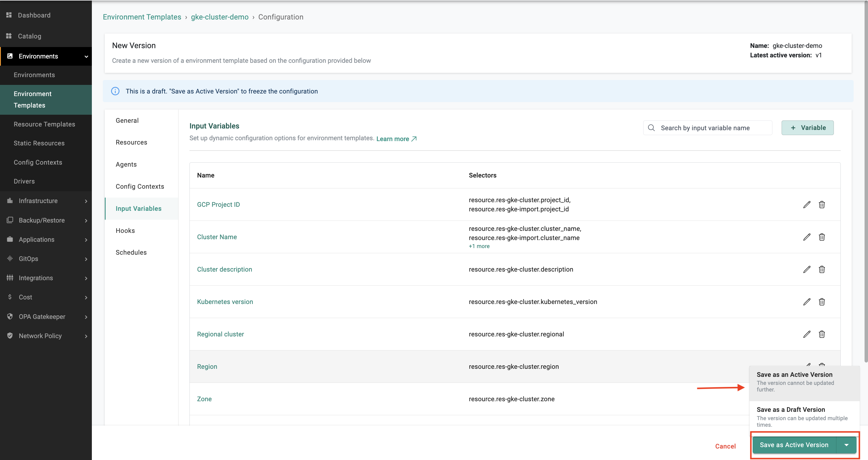
Task: Open the Resources configuration tab
Action: pyautogui.click(x=142, y=143)
